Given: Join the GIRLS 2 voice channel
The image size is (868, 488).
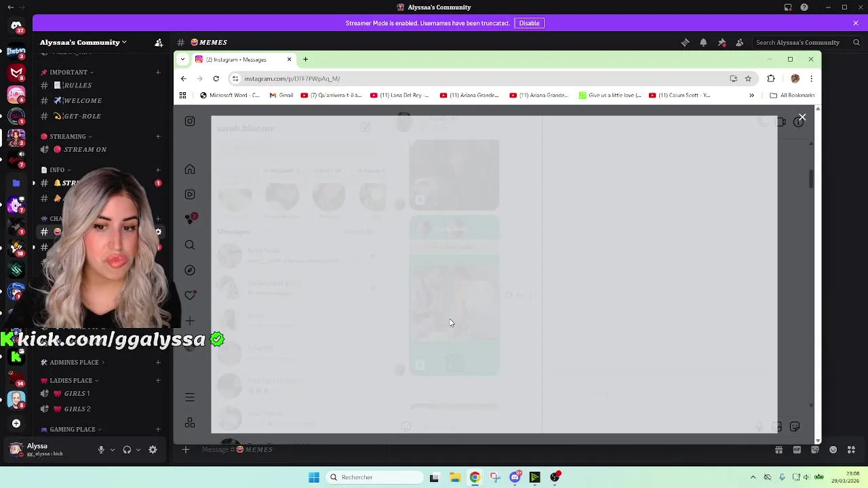Looking at the screenshot, I should coord(77,409).
